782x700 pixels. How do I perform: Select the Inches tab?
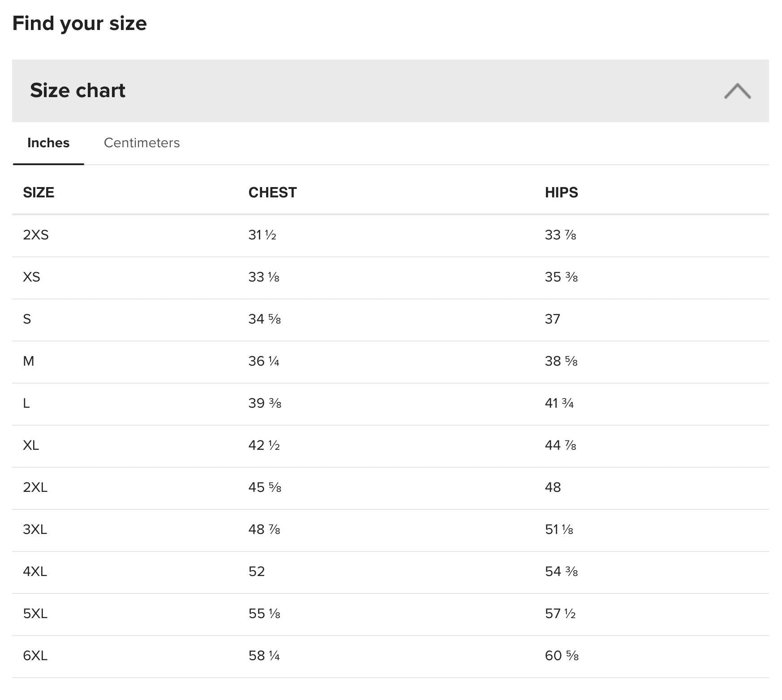point(48,143)
